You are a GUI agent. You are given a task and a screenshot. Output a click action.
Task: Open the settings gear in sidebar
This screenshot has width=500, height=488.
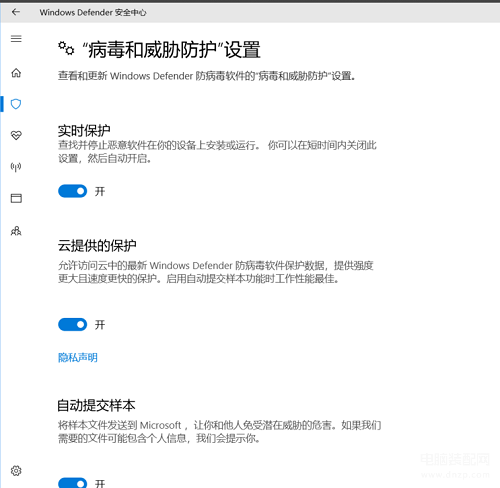coord(16,471)
